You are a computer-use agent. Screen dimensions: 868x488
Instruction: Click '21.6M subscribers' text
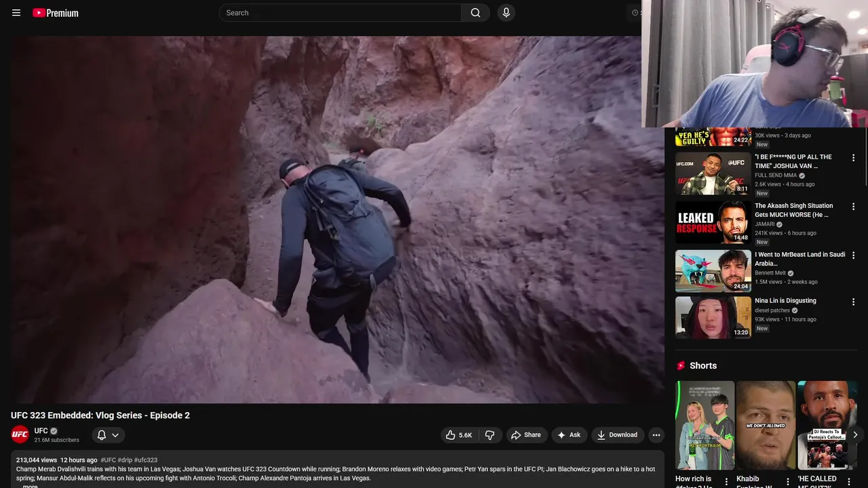coord(57,440)
